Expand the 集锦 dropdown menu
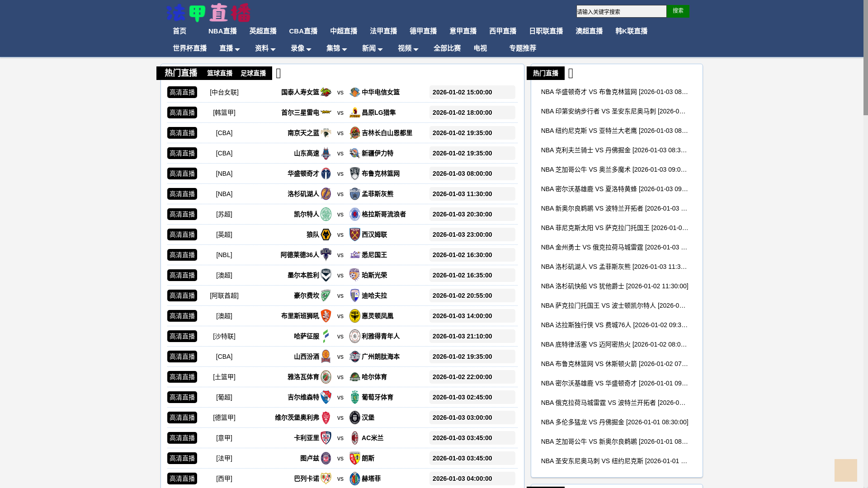Image resolution: width=868 pixels, height=488 pixels. tap(336, 48)
